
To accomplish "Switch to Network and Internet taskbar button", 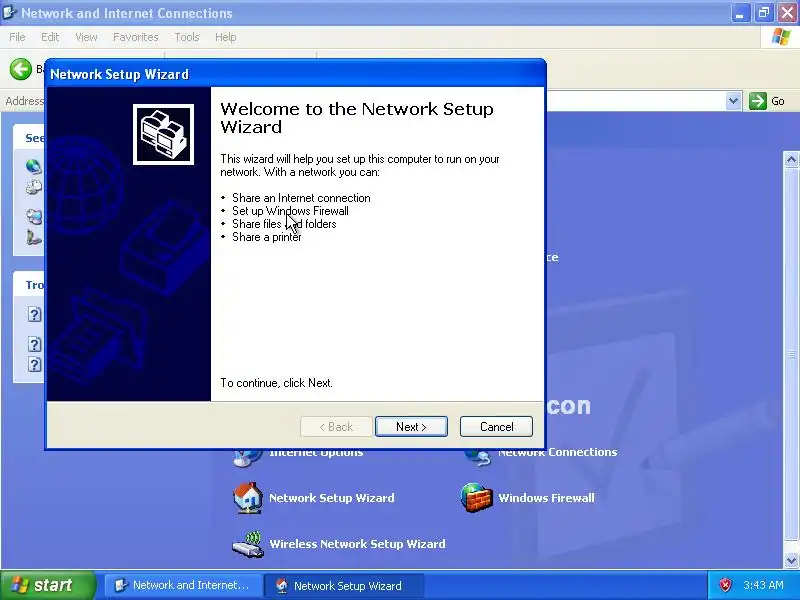I will pyautogui.click(x=183, y=585).
